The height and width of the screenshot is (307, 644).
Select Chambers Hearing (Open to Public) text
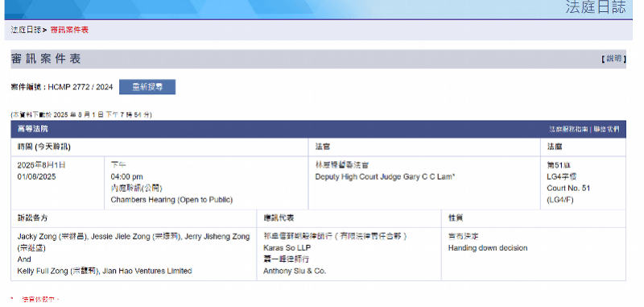pyautogui.click(x=171, y=200)
